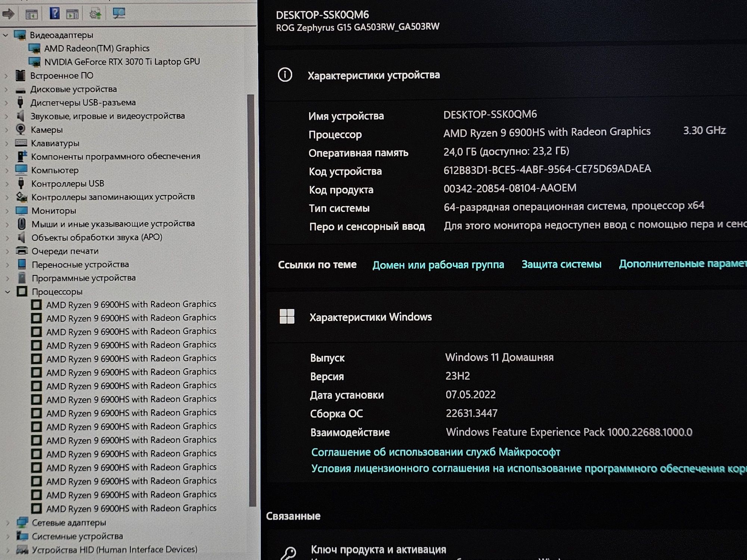
Task: Select Устройства HID (Human Interface Devices) row
Action: [x=114, y=550]
